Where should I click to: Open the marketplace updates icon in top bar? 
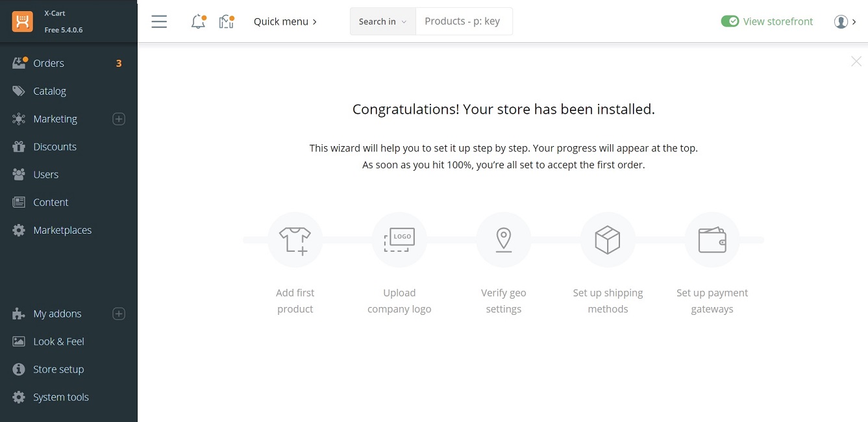point(226,21)
